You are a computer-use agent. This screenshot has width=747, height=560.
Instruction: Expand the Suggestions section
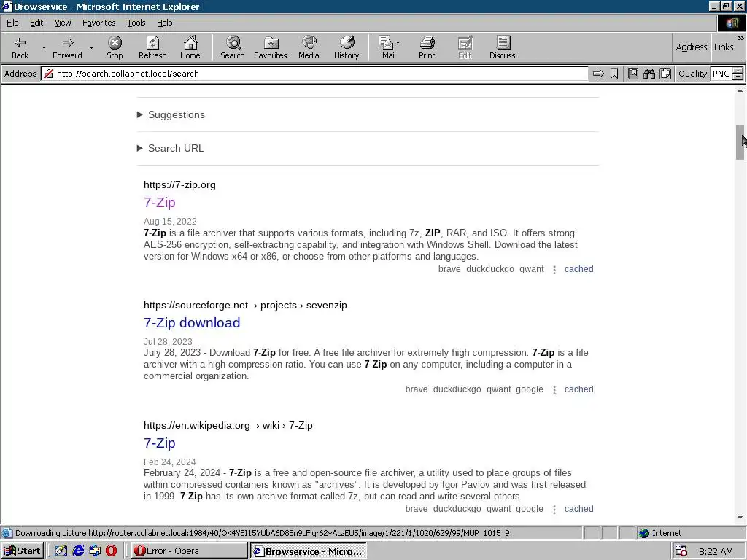[171, 114]
